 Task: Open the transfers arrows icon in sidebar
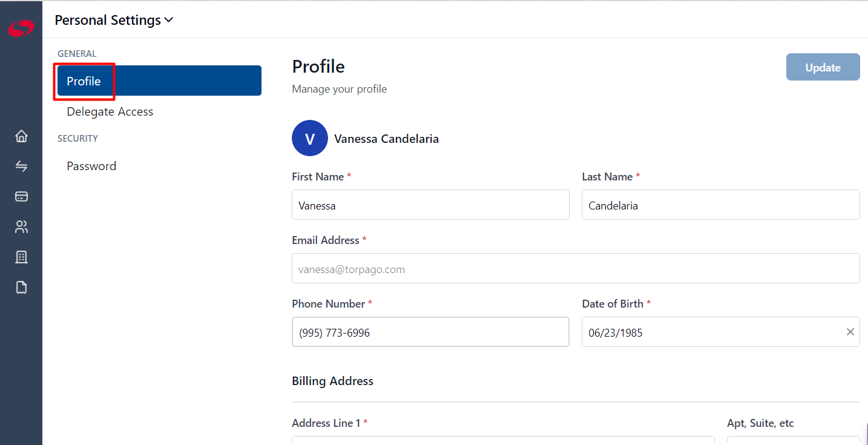(x=21, y=166)
